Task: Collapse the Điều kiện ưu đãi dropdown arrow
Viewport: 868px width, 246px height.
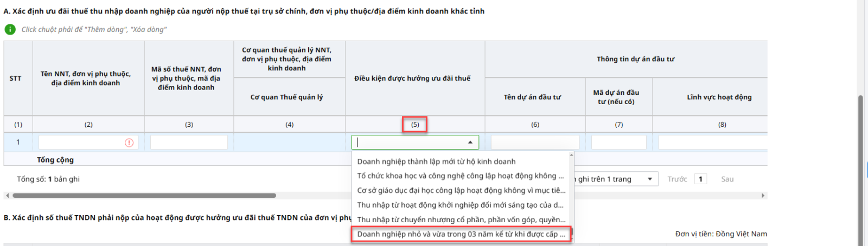Action: point(470,143)
